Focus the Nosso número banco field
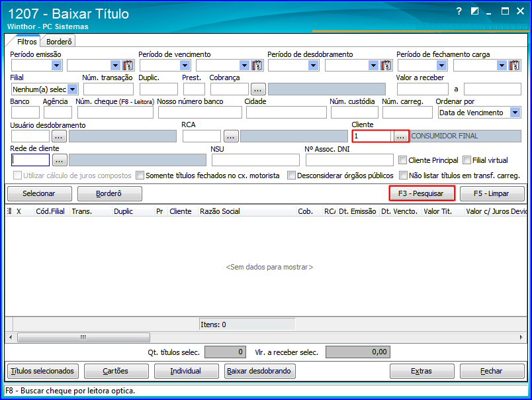Screen dimensions: 532x400 pos(200,113)
